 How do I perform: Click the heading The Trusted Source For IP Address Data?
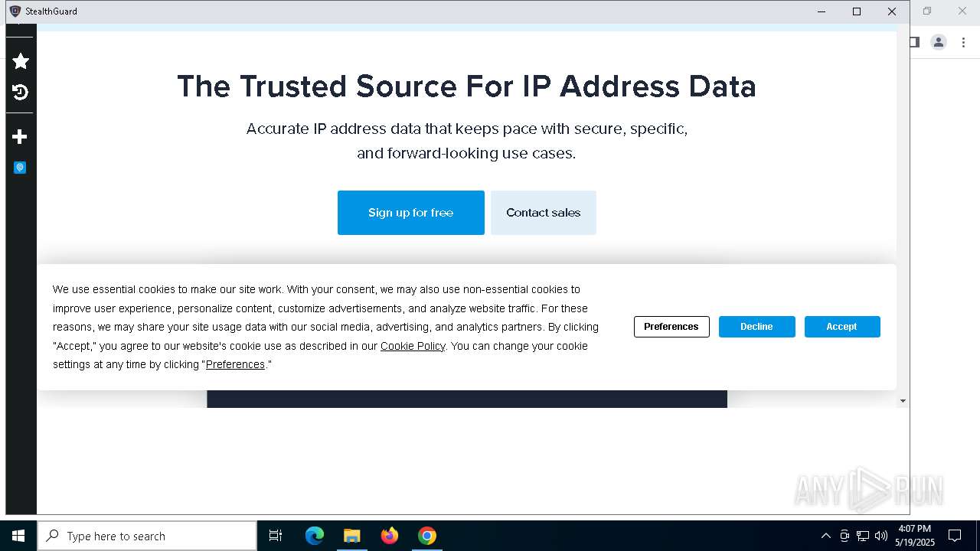(466, 86)
